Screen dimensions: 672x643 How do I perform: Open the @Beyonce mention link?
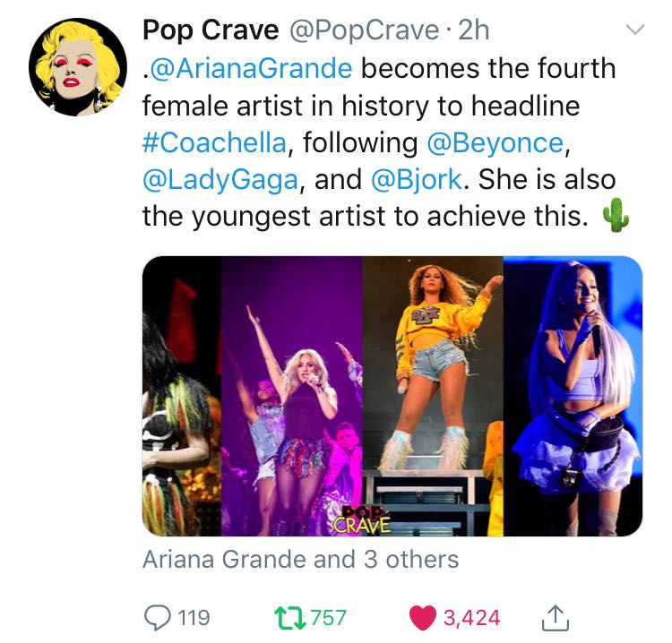click(x=495, y=142)
